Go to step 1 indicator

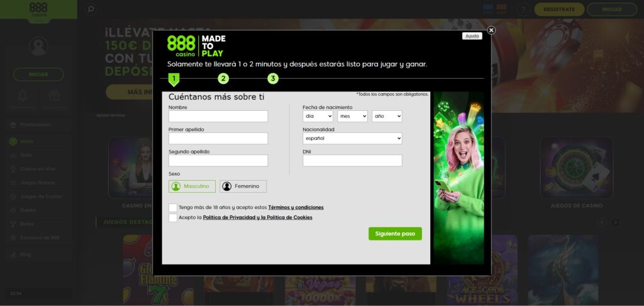coord(174,79)
